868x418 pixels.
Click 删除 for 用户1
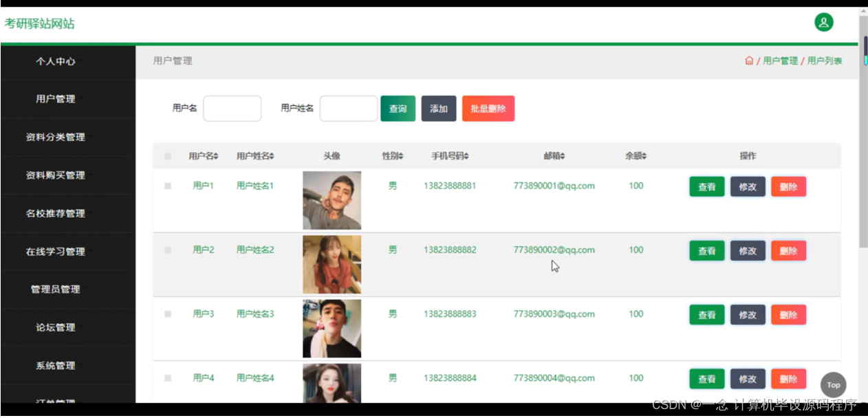(x=788, y=187)
